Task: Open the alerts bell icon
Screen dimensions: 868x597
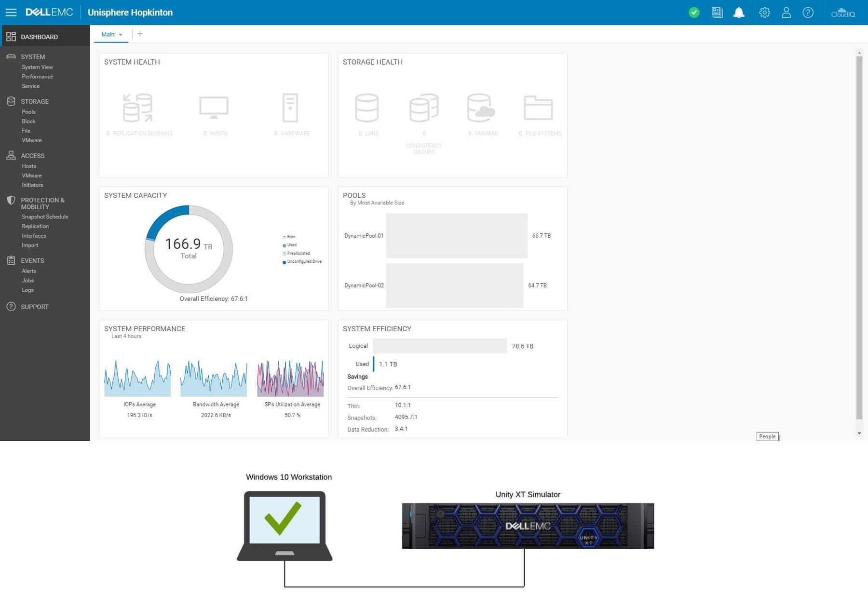Action: [739, 13]
